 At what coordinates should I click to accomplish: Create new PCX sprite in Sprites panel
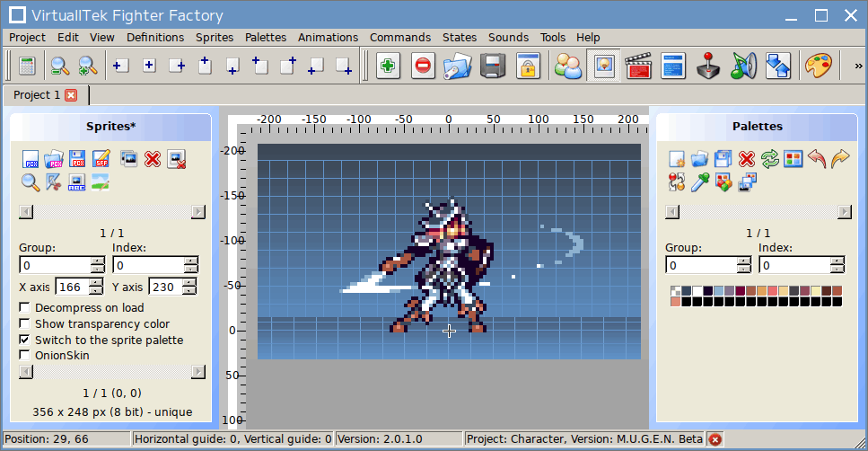(31, 159)
